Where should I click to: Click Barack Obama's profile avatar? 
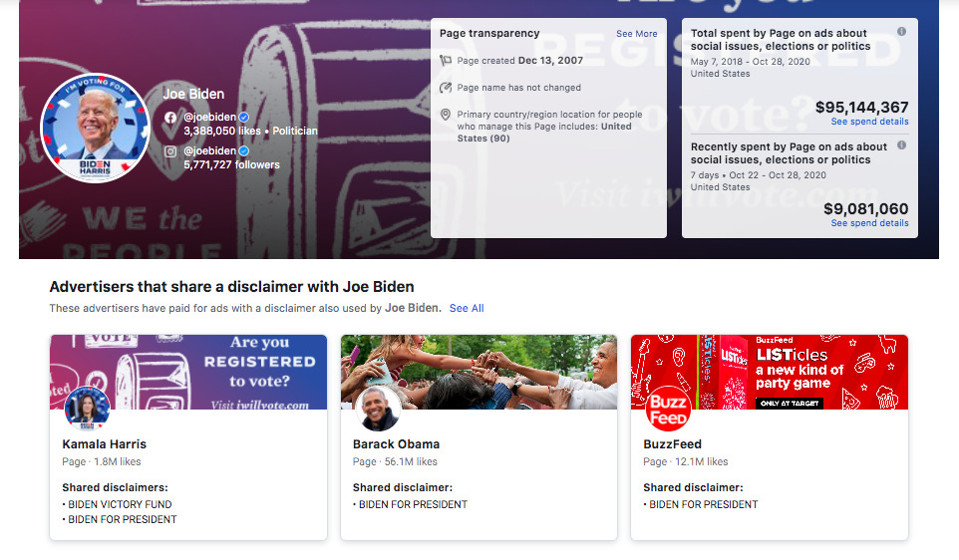(x=378, y=408)
